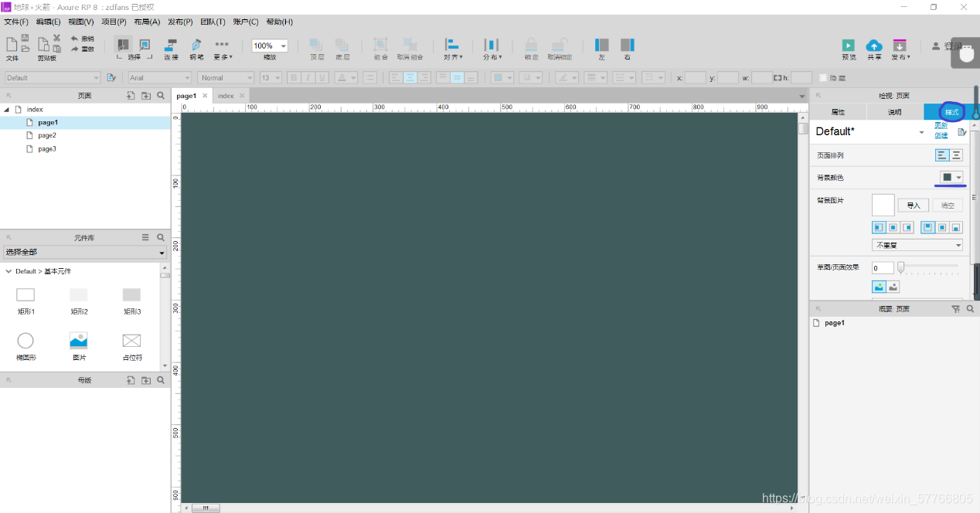Screen dimensions: 980x513
Task: Select page3 in the pages tree
Action: point(47,148)
